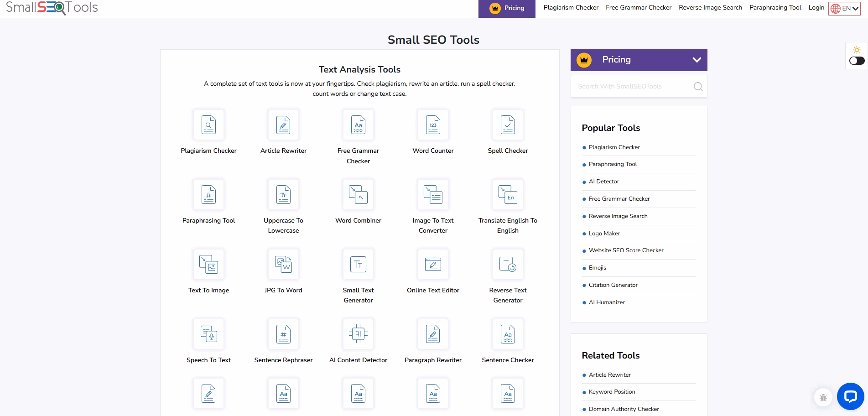Open the Reverse Text Generator icon
The width and height of the screenshot is (868, 416).
coord(508,265)
